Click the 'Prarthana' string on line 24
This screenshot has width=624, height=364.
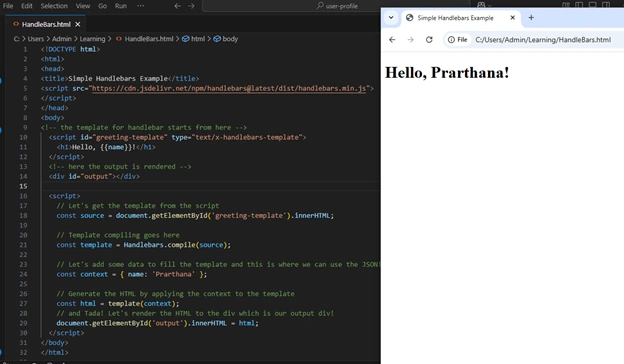(x=174, y=274)
